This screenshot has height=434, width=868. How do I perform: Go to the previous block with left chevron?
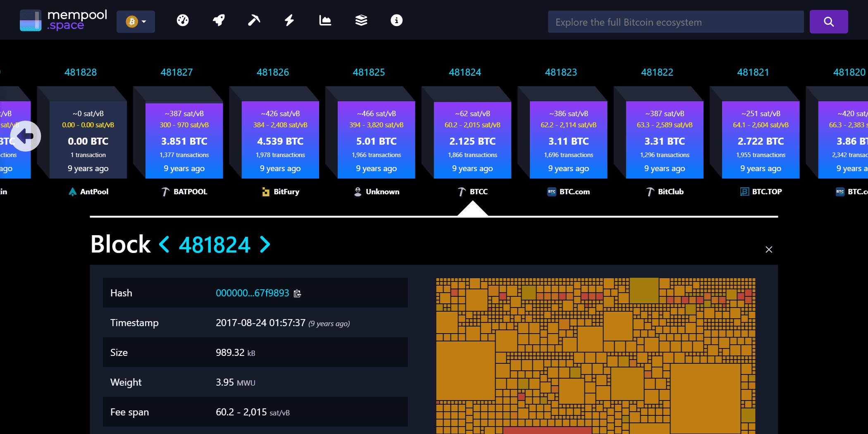click(164, 244)
